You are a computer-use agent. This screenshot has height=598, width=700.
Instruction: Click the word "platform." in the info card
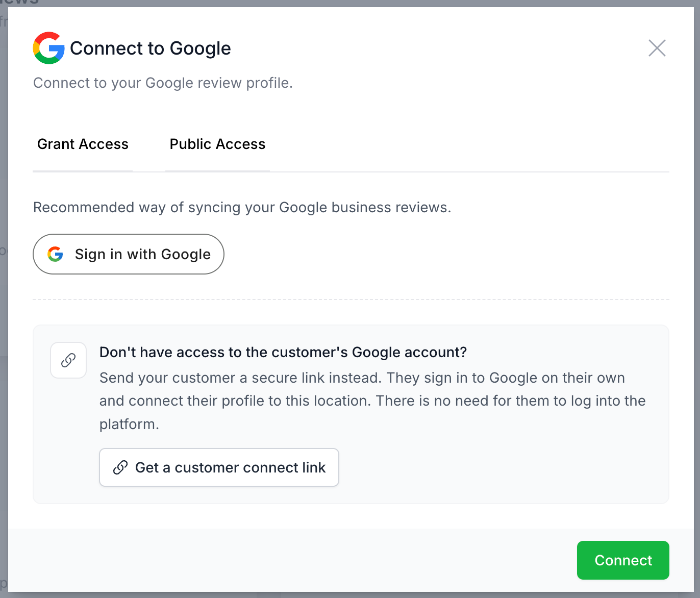coord(130,424)
